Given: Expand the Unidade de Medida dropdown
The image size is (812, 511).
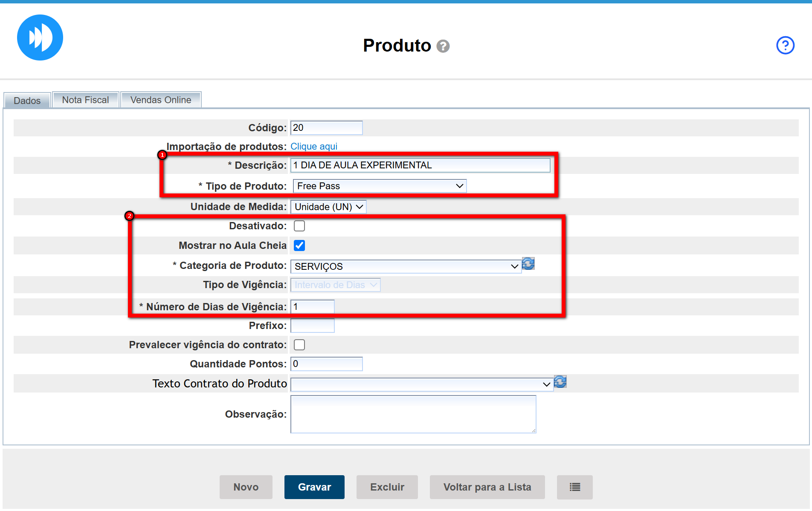Looking at the screenshot, I should pos(328,207).
